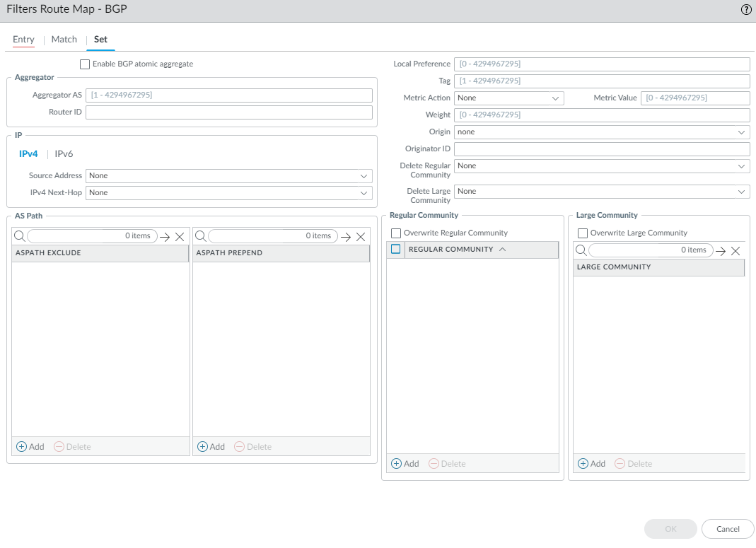Click the Local Preference input field
The width and height of the screenshot is (756, 548).
(x=601, y=64)
